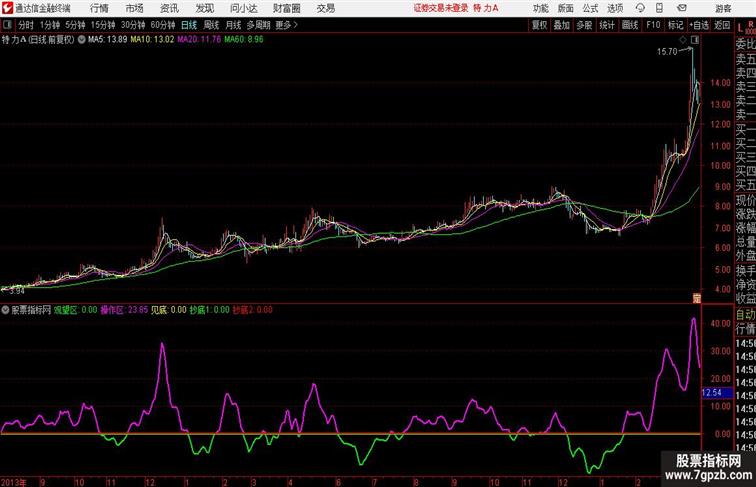Open the 市场 menu
The width and height of the screenshot is (756, 487).
point(135,8)
